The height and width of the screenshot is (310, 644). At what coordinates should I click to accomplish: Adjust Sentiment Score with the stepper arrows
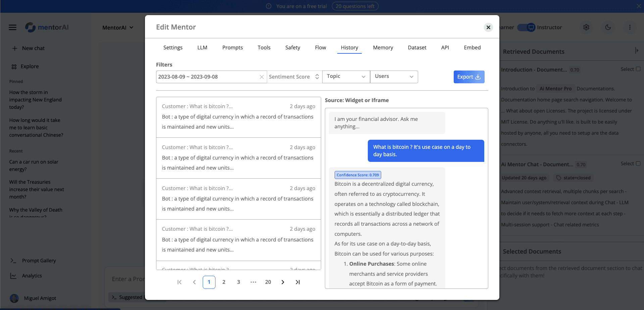(317, 77)
